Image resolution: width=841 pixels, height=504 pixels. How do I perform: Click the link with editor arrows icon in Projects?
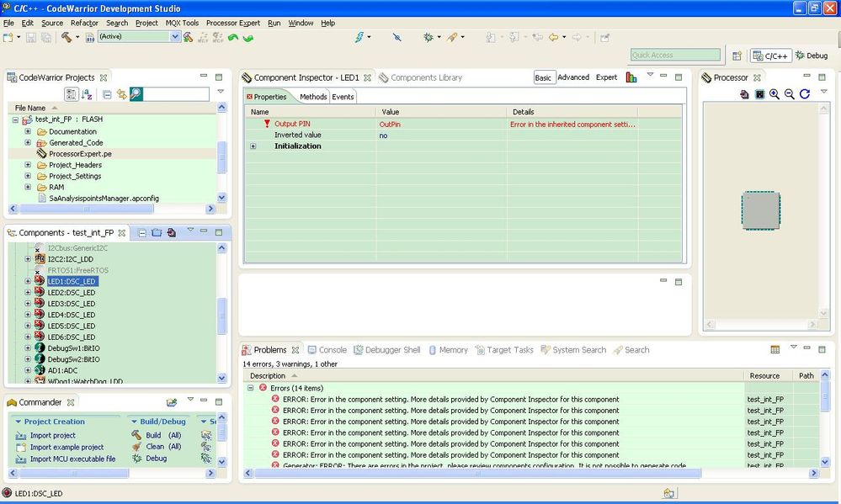coord(122,94)
